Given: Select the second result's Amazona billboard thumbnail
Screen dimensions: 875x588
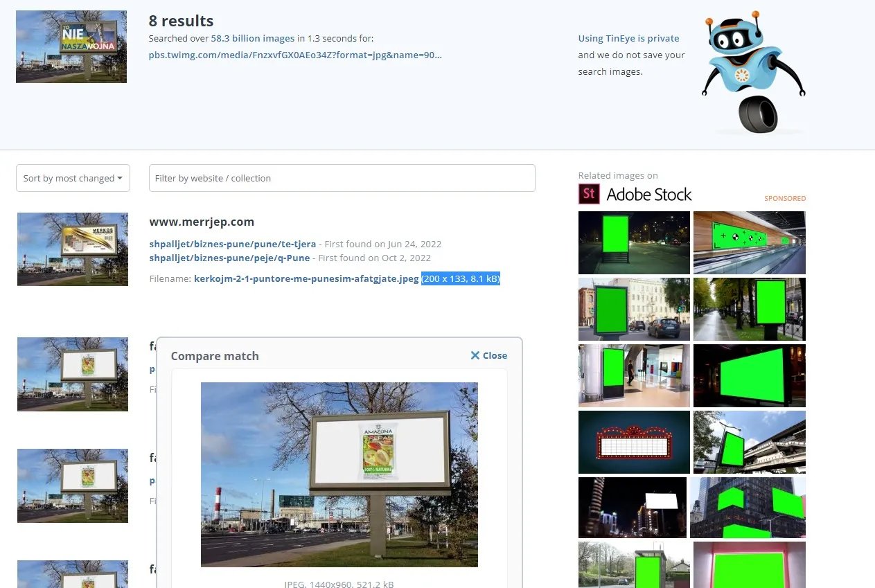Looking at the screenshot, I should tap(73, 374).
